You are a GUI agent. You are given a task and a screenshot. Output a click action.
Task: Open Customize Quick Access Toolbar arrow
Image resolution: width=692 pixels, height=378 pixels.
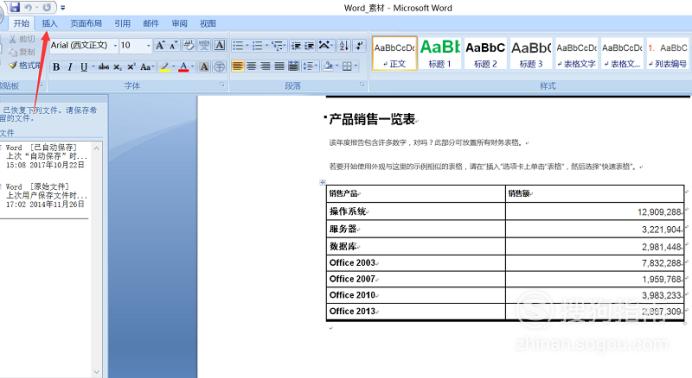63,8
